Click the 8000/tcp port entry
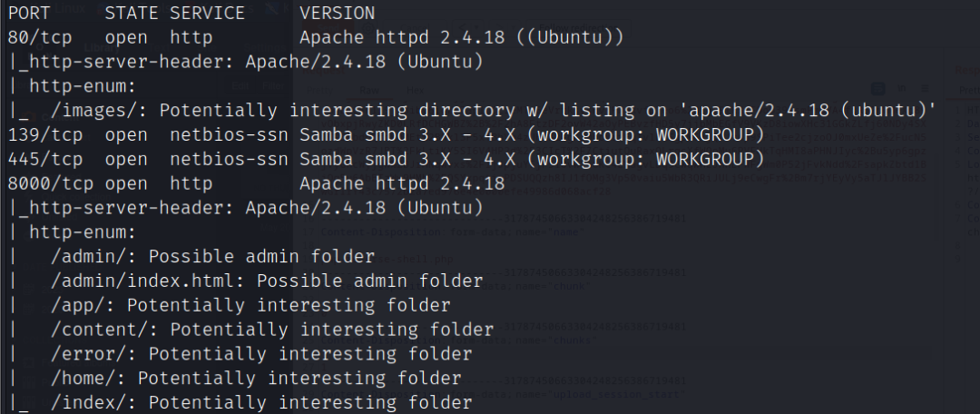This screenshot has width=980, height=414. pos(45,183)
